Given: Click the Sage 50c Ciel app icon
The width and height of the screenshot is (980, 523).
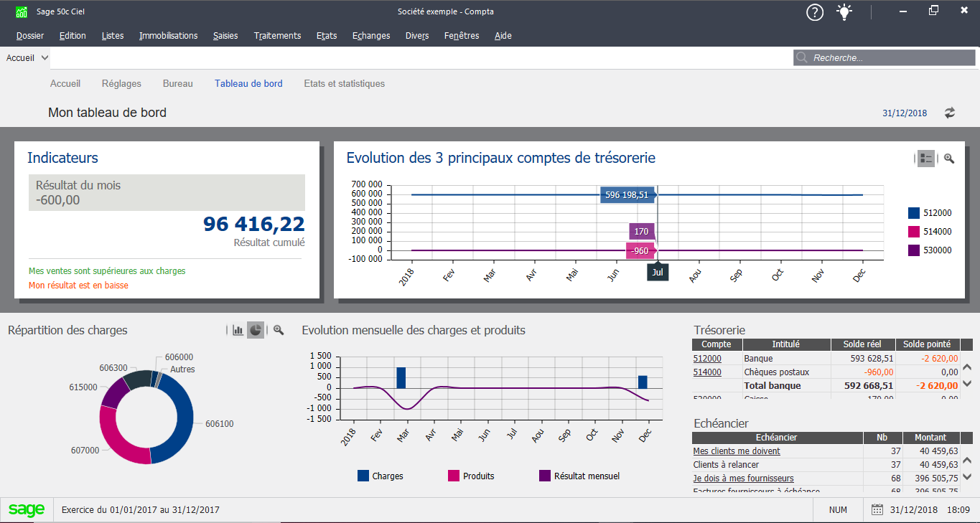Looking at the screenshot, I should [x=22, y=11].
